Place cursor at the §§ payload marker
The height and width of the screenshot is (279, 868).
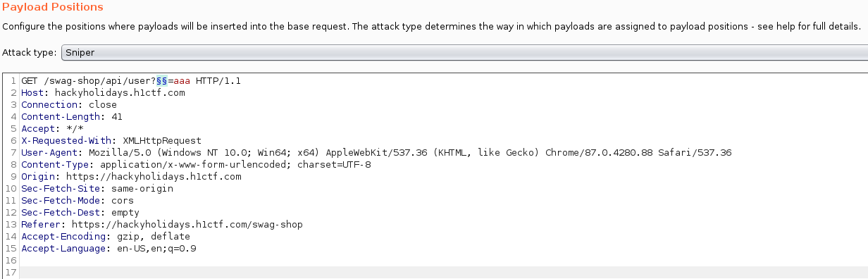tap(162, 81)
